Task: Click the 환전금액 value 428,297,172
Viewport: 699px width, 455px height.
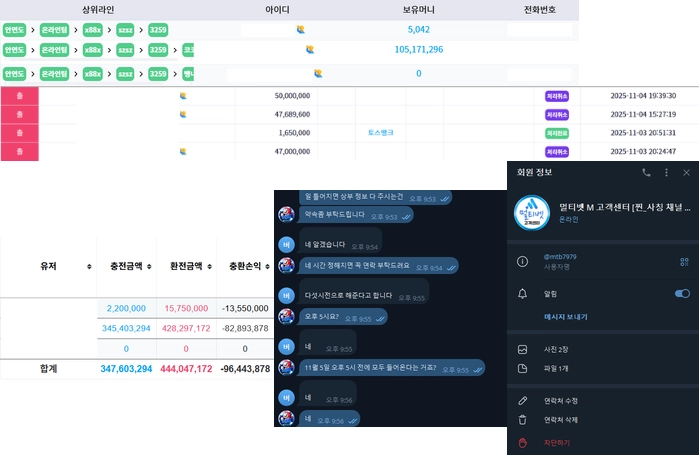Action: (186, 328)
